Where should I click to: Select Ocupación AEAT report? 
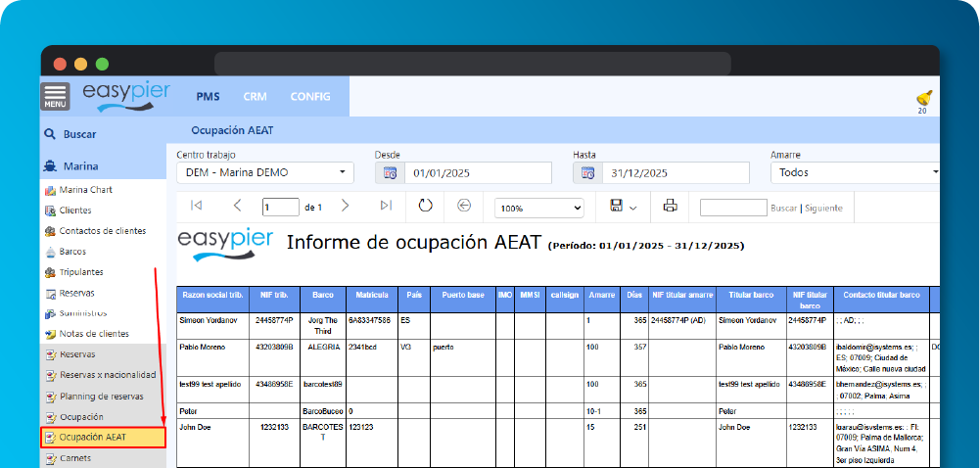click(x=103, y=438)
